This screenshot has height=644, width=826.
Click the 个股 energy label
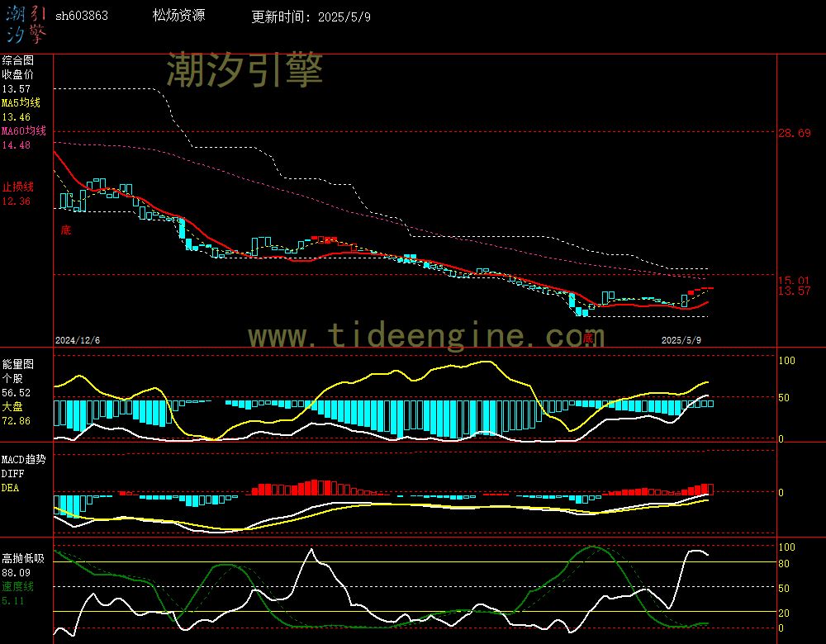12,379
